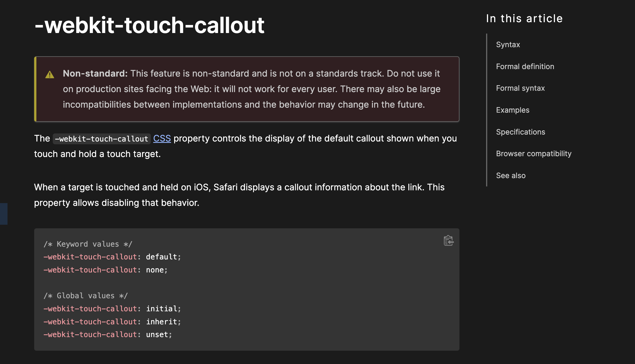Click the 'In this article' heading
This screenshot has height=364, width=635.
tap(524, 19)
